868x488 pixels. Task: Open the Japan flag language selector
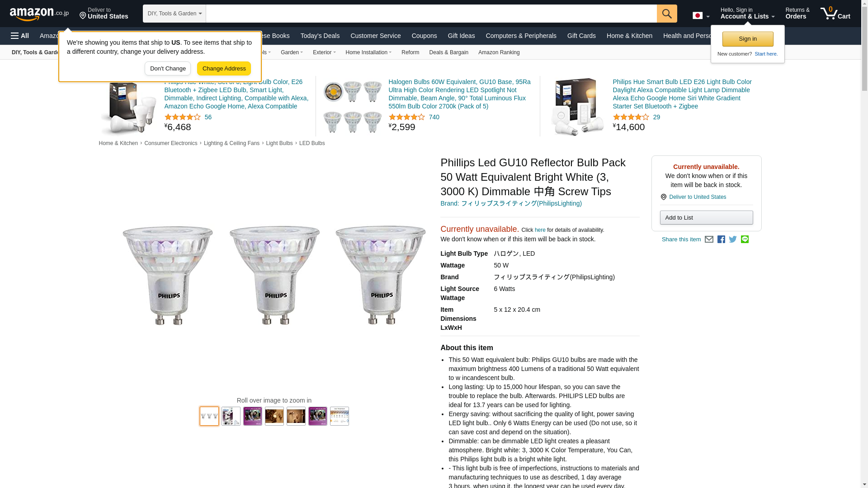pos(701,16)
